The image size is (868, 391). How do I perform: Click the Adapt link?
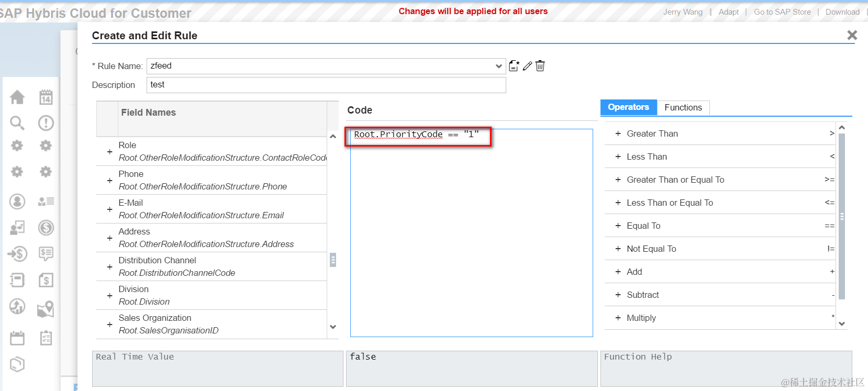[729, 12]
